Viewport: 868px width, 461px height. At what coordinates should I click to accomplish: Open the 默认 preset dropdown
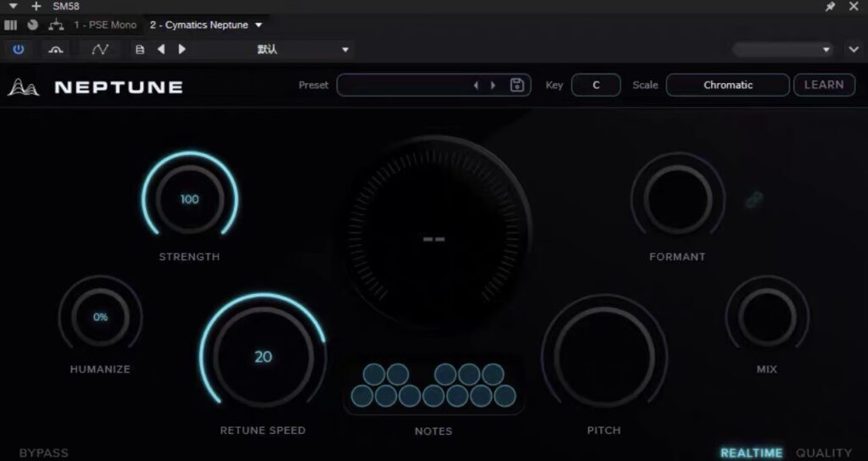coord(346,50)
